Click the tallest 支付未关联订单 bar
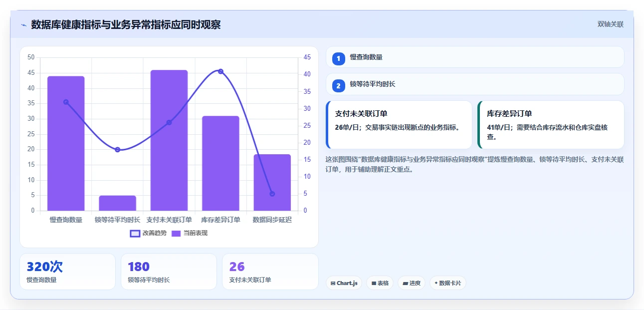This screenshot has width=644, height=310. coord(169,140)
